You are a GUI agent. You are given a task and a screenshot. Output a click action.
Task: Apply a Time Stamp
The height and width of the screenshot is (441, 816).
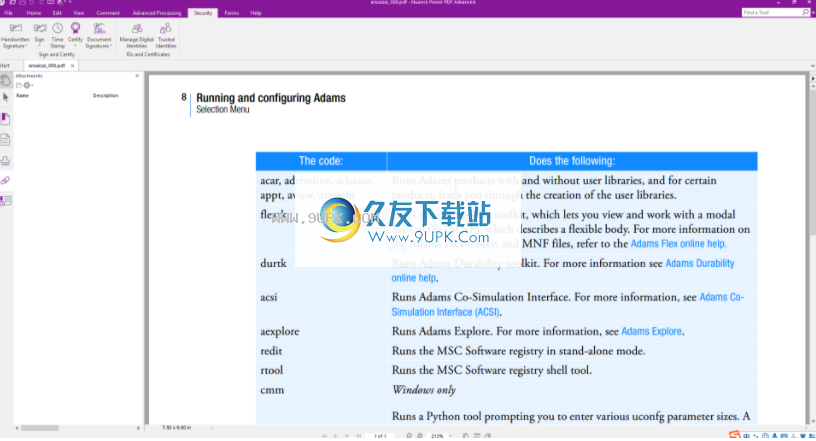[x=57, y=35]
